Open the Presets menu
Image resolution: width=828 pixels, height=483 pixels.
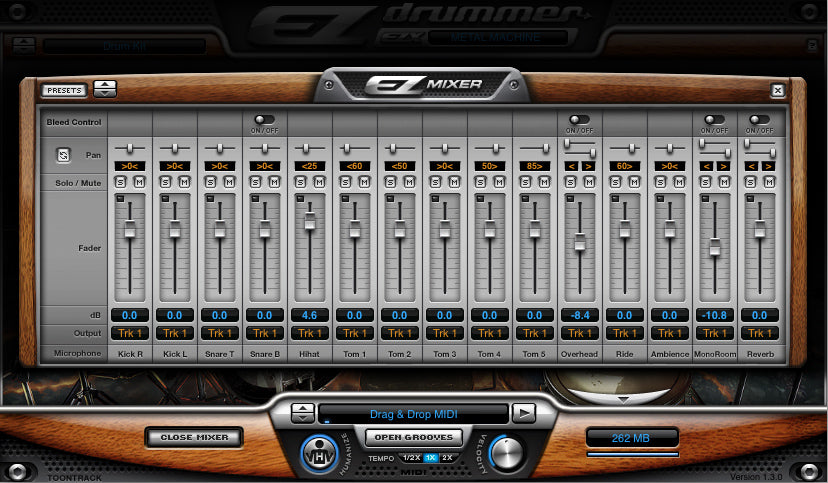64,90
